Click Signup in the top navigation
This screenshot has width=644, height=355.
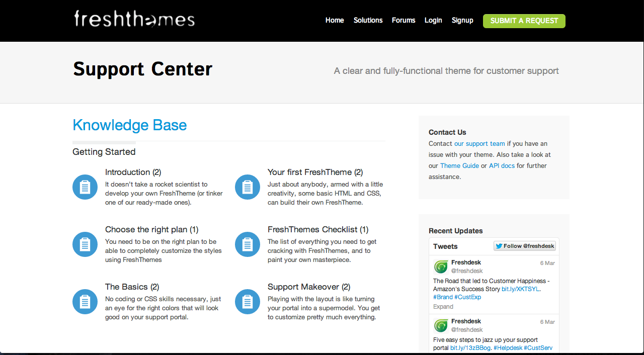tap(462, 21)
